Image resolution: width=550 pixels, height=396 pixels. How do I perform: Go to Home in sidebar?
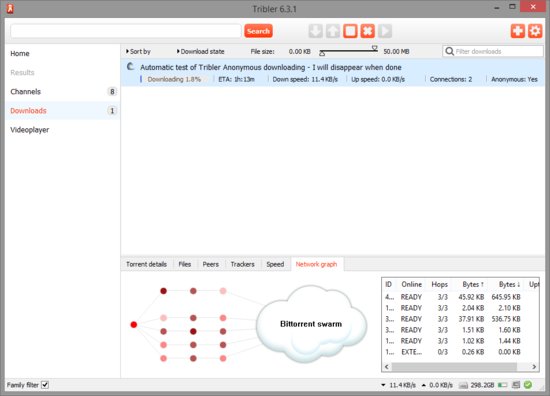[x=63, y=53]
